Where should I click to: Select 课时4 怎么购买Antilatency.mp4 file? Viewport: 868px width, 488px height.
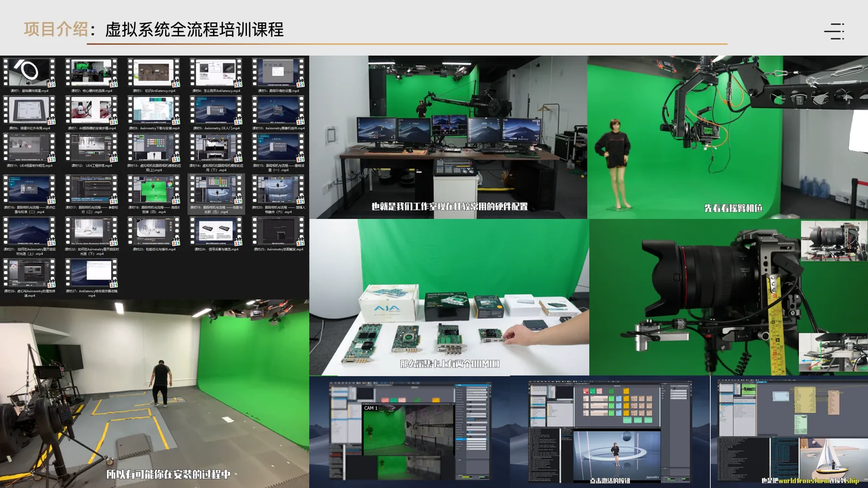[216, 73]
